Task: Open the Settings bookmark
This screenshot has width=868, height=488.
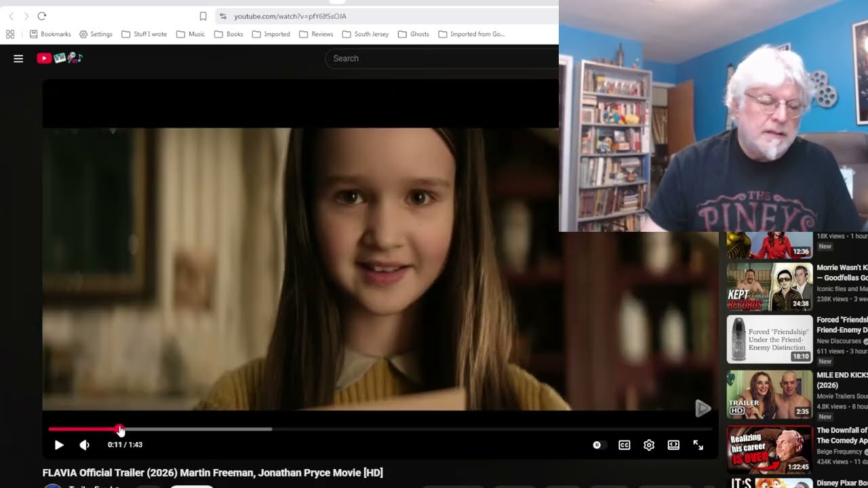Action: [x=96, y=34]
